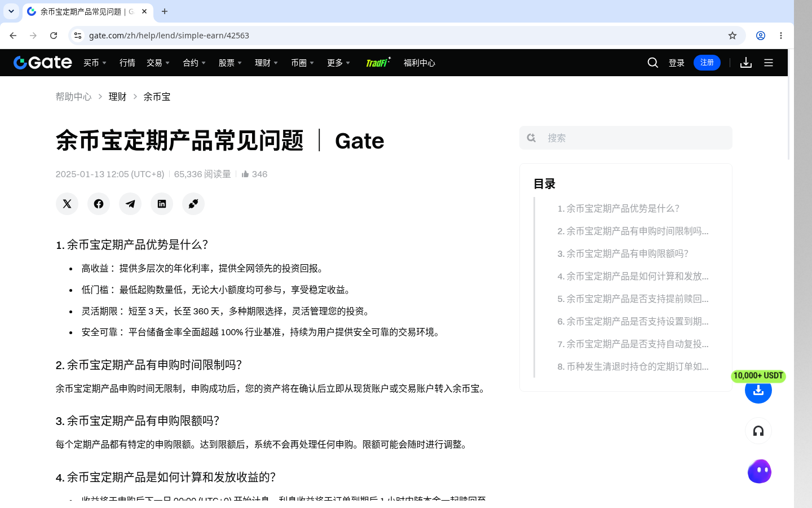The height and width of the screenshot is (508, 812).
Task: Expand the 买币 dropdown menu
Action: 95,63
